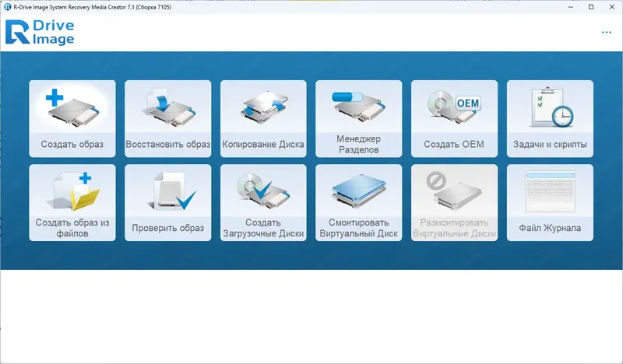Click the Проверить образ tile
This screenshot has height=364, width=623.
pos(168,202)
